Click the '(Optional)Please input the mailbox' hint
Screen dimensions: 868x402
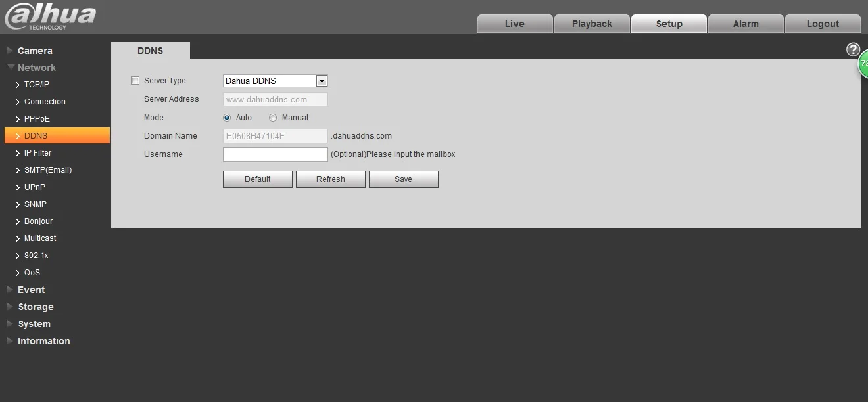[x=393, y=154]
